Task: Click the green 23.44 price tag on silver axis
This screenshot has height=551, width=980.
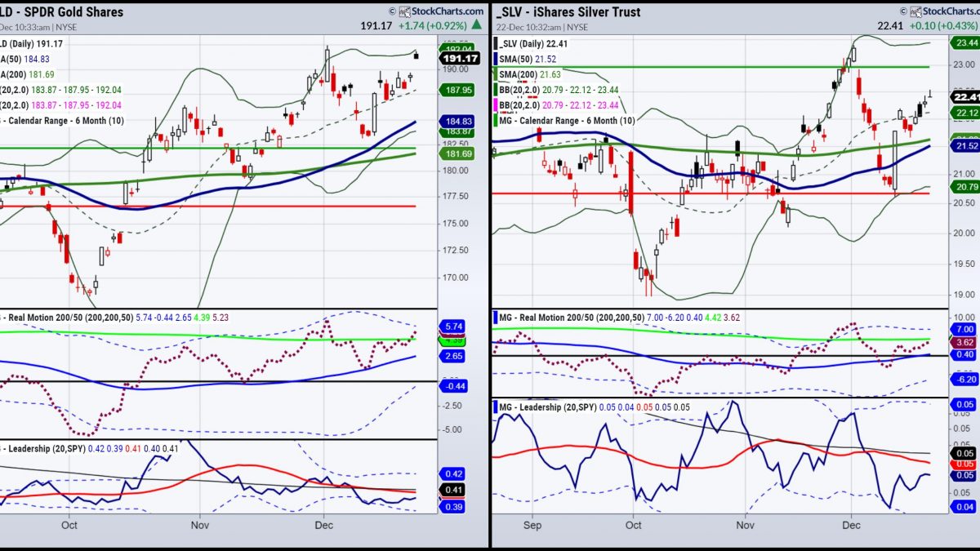Action: pos(964,43)
